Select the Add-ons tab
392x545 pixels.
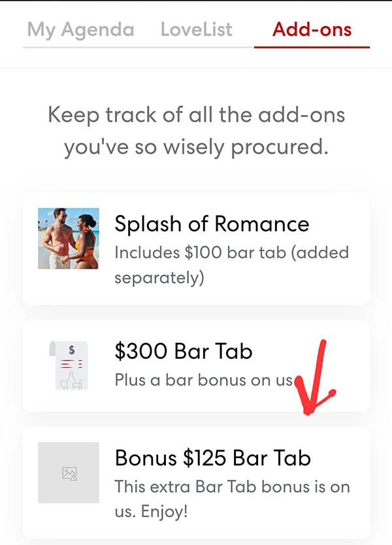coord(312,29)
